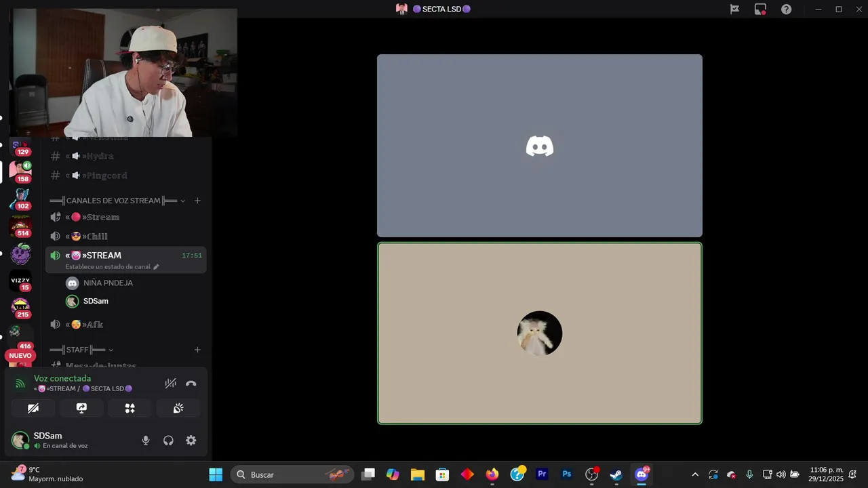Open taskbar clock 11:06 p. m.
Viewport: 868px width, 488px height.
(x=826, y=474)
